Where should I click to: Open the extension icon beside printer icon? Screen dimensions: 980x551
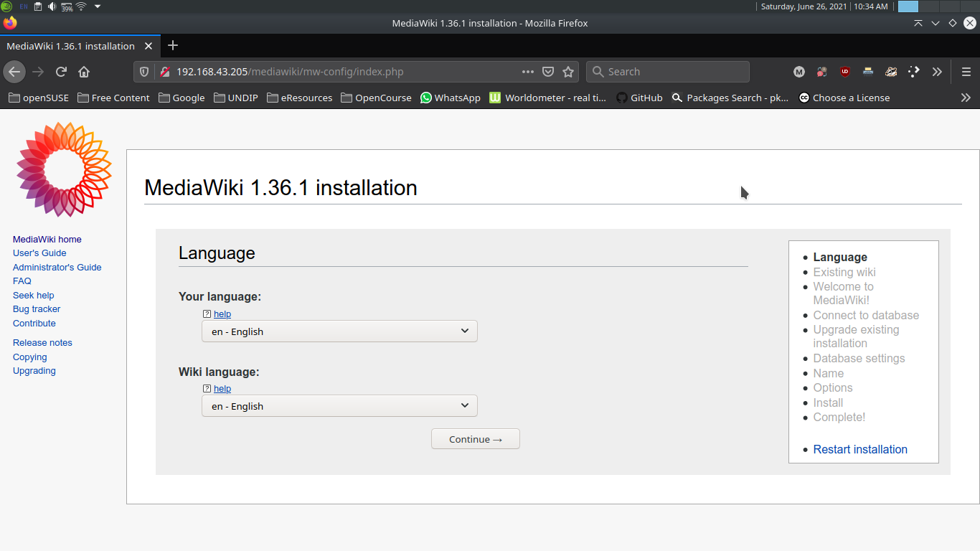click(x=891, y=72)
